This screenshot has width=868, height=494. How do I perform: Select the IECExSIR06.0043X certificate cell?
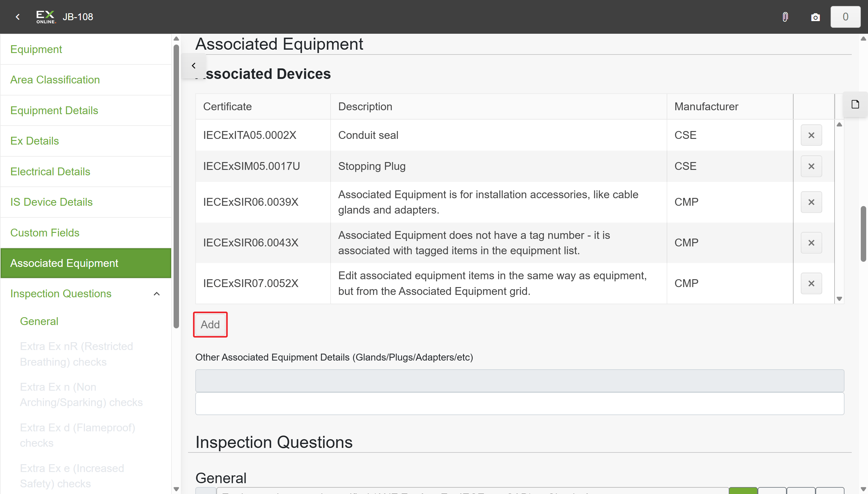263,243
